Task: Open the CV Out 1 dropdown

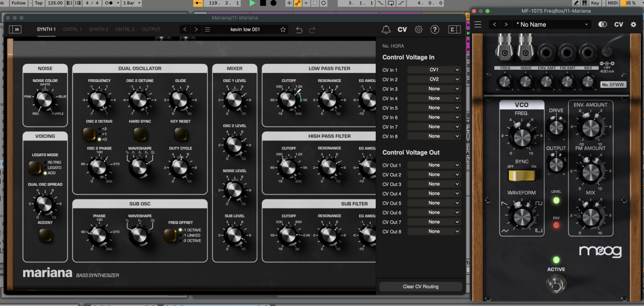Action: [434, 165]
